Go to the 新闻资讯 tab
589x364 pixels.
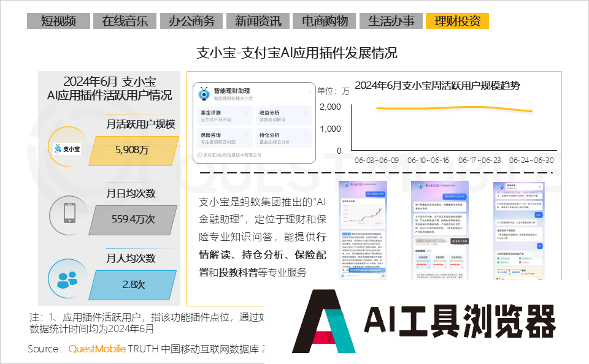(258, 21)
